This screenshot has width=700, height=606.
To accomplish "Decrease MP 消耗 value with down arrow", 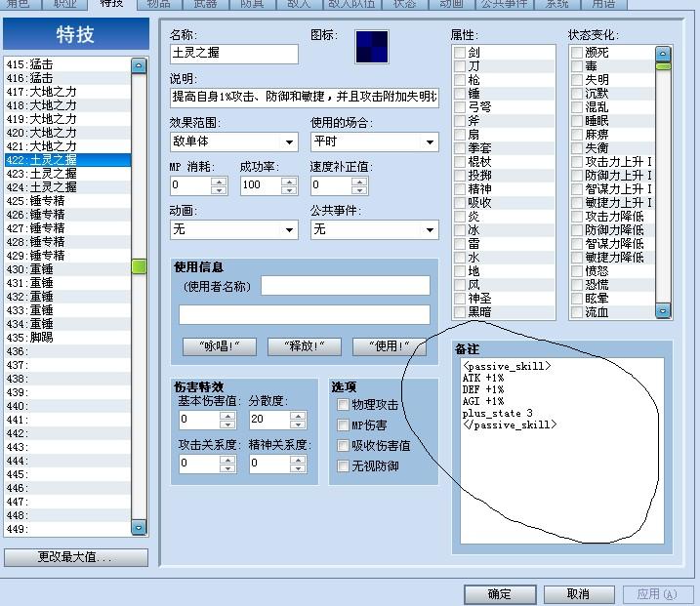I will (x=219, y=190).
